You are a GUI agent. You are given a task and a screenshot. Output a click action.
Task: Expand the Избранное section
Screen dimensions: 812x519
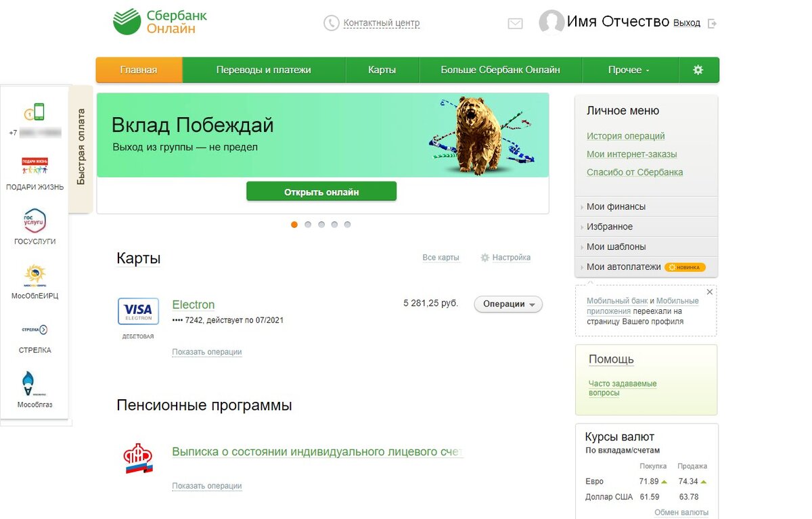pyautogui.click(x=646, y=227)
